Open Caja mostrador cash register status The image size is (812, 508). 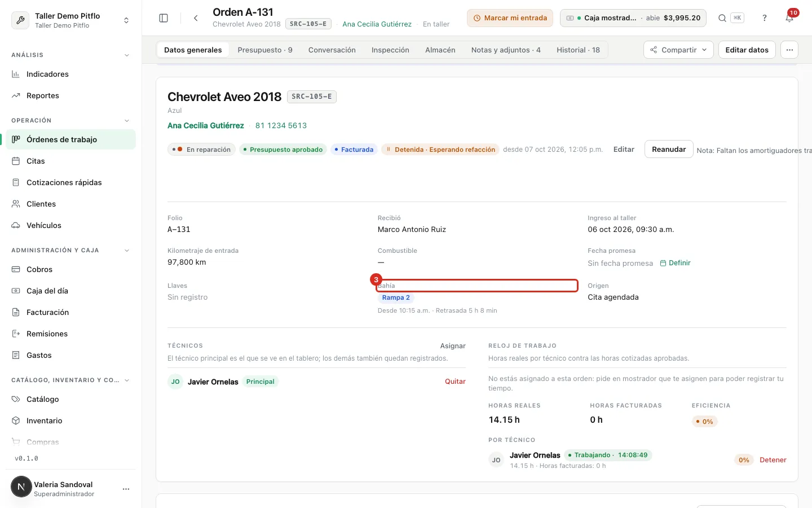(x=633, y=18)
